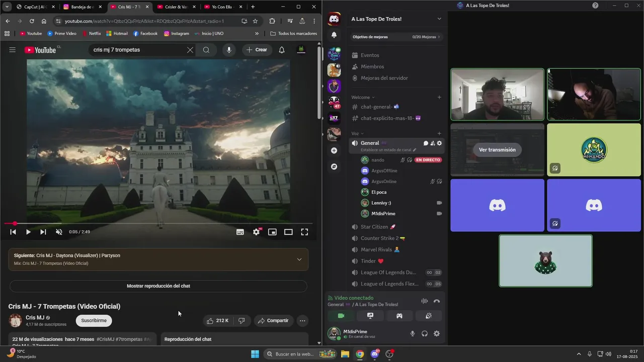
Task: Click Ver transmisión on nando's stream
Action: [x=497, y=150]
